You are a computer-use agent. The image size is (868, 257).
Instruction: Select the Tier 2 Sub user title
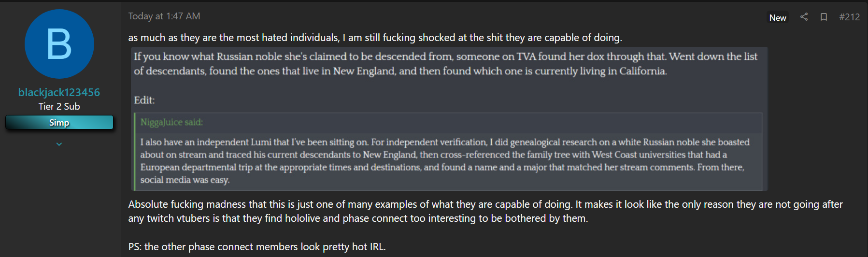(x=59, y=106)
